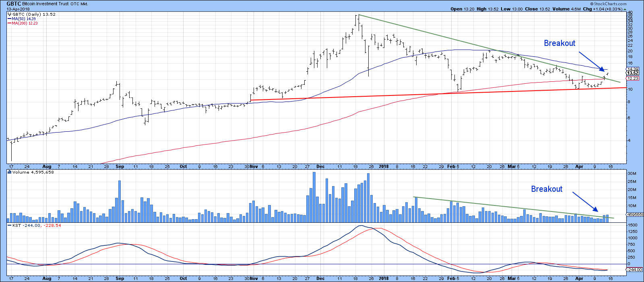Click the red line swatch before MA(200)
Image resolution: width=644 pixels, height=282 pixels.
click(x=9, y=23)
